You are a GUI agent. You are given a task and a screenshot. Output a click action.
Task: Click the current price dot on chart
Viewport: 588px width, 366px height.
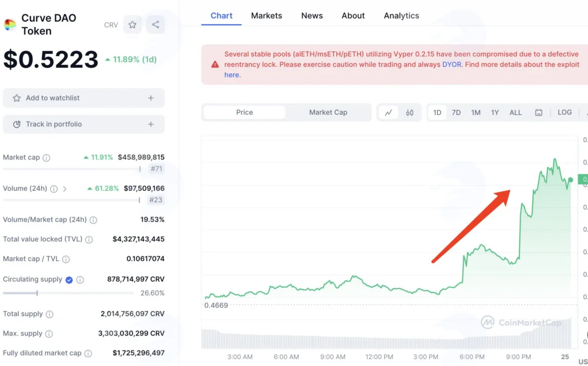[570, 180]
